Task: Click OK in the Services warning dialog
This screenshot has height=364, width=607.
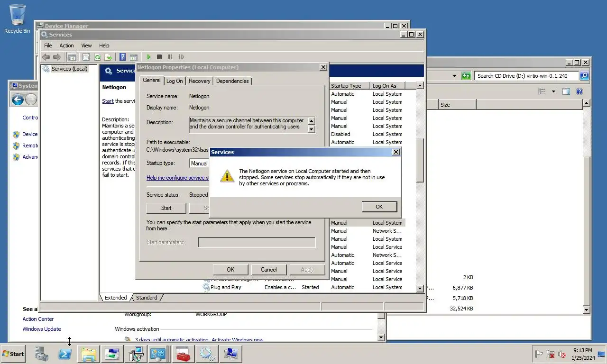Action: pos(379,207)
